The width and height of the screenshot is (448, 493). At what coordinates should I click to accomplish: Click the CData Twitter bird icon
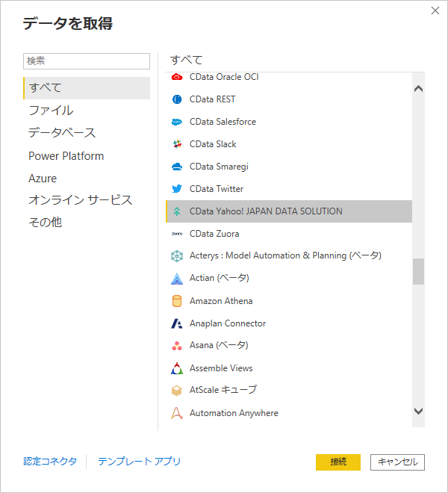pos(177,189)
